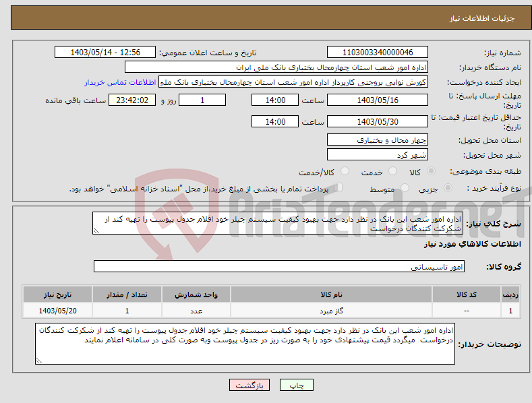Select the کالا/خدمت radio button
The width and height of the screenshot is (532, 403).
345,171
